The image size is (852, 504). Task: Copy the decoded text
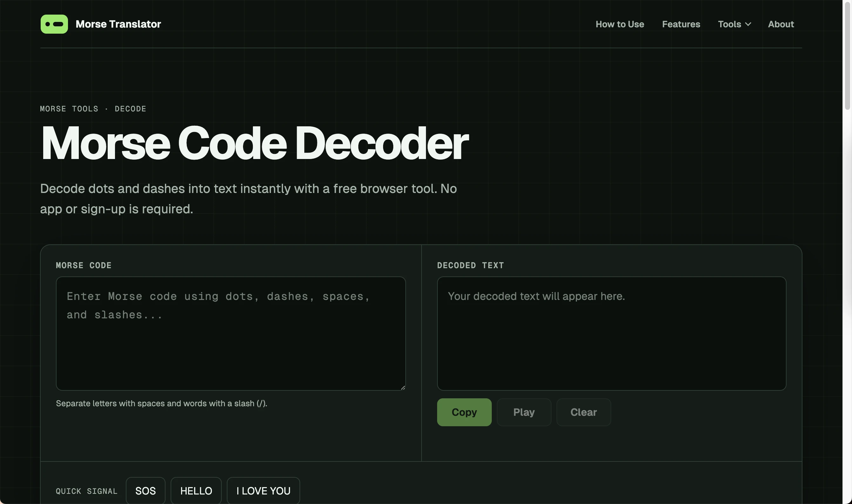tap(464, 412)
